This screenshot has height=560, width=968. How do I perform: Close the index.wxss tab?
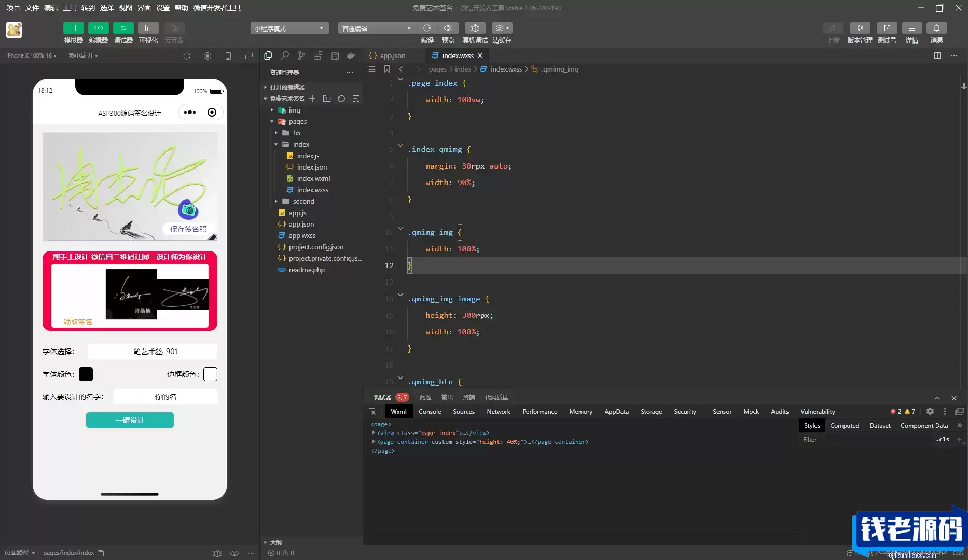(480, 55)
